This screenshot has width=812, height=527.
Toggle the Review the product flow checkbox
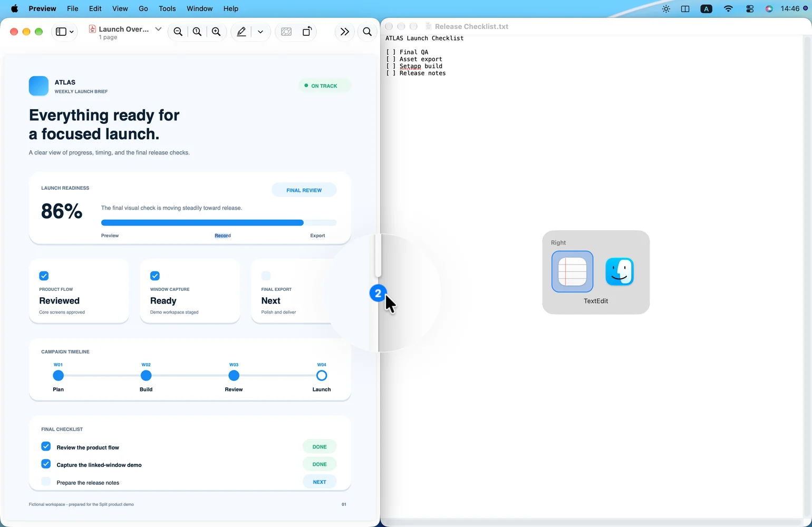tap(46, 446)
